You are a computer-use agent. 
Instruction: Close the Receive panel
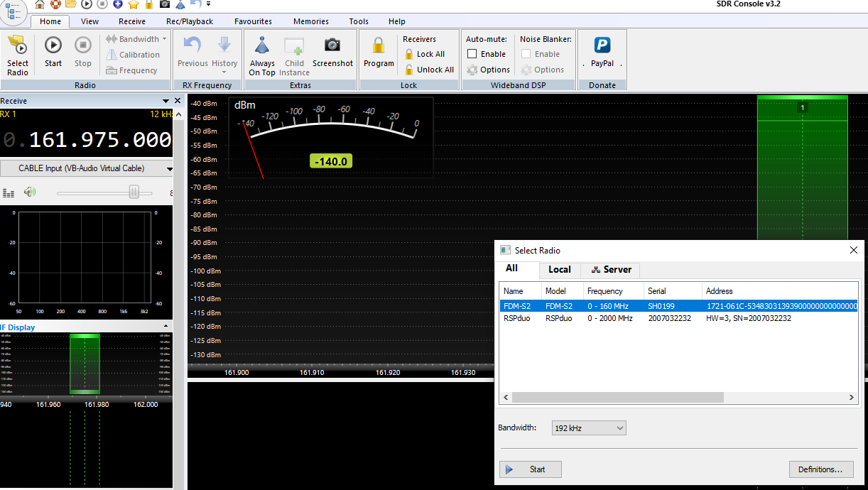coord(178,101)
